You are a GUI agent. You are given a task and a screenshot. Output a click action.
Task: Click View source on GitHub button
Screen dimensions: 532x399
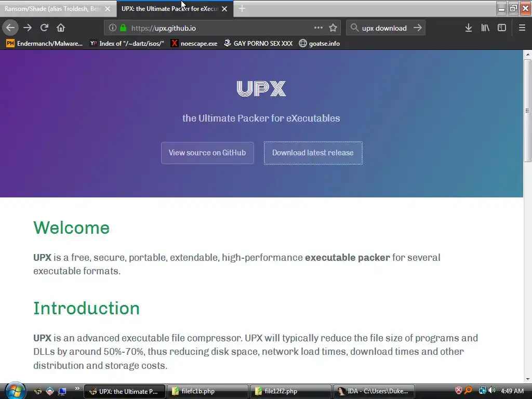tap(207, 153)
